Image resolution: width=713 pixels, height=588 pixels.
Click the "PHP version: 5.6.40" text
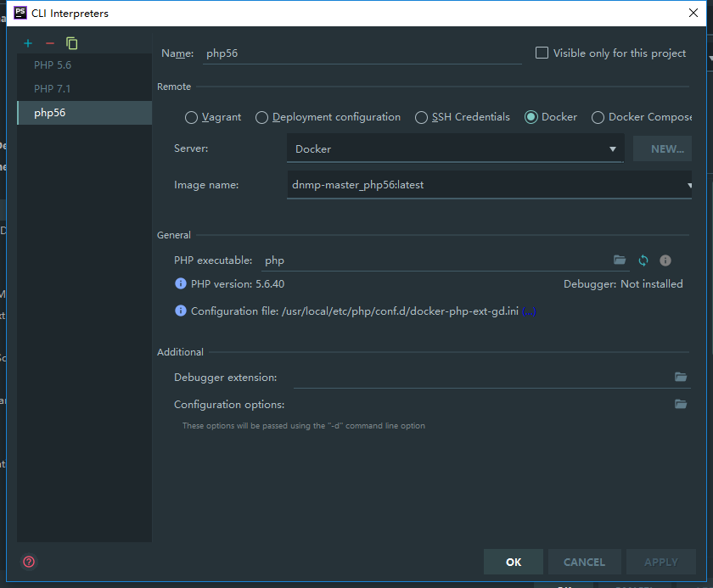[238, 284]
